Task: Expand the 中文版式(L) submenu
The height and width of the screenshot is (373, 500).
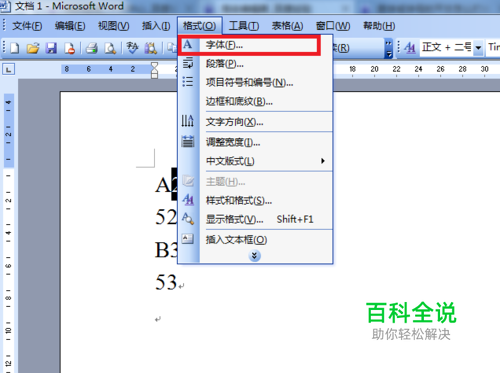Action: point(256,161)
